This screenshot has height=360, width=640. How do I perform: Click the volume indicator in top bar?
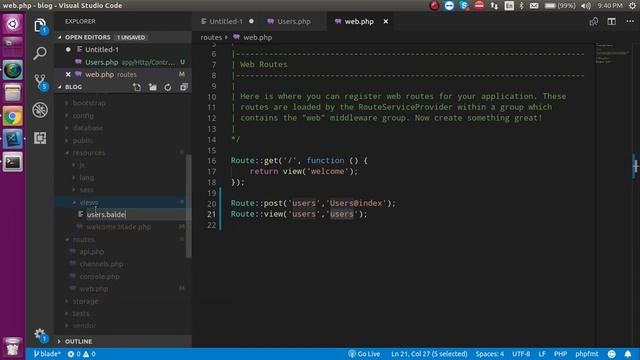(x=586, y=6)
